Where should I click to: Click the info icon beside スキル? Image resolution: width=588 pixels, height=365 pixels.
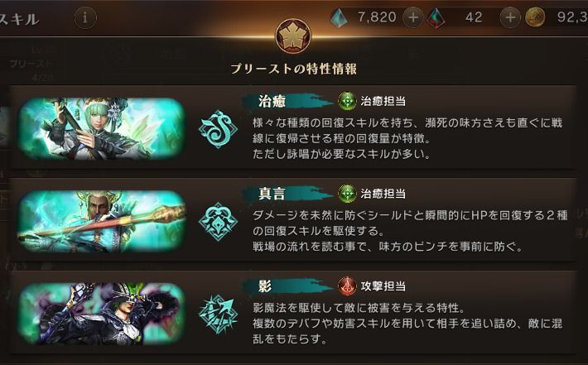85,17
